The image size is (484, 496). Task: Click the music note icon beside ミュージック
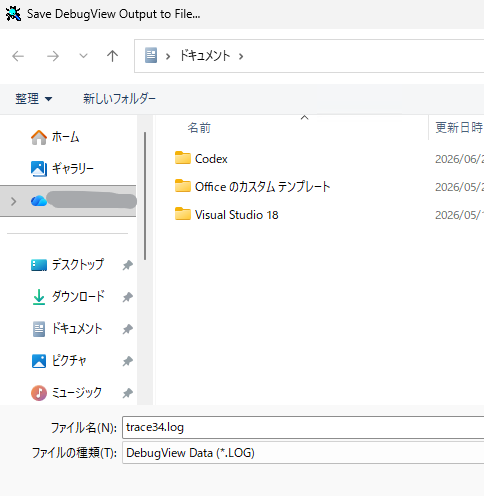[x=39, y=393]
